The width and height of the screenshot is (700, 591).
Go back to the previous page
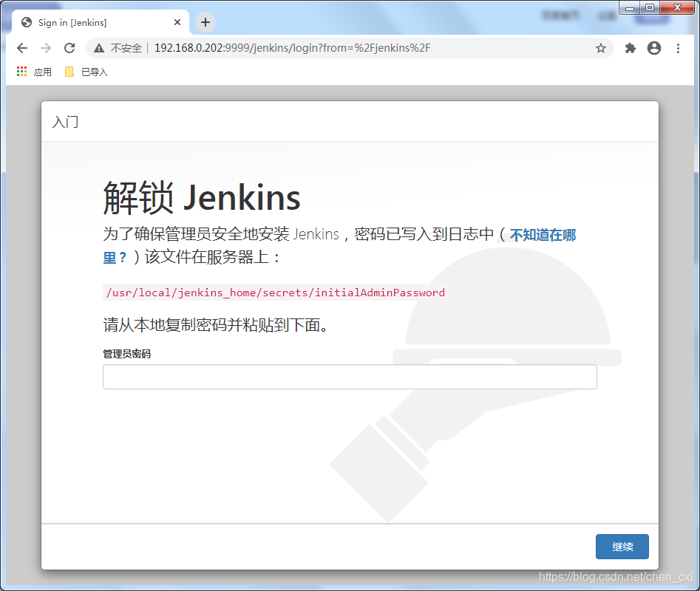click(22, 48)
